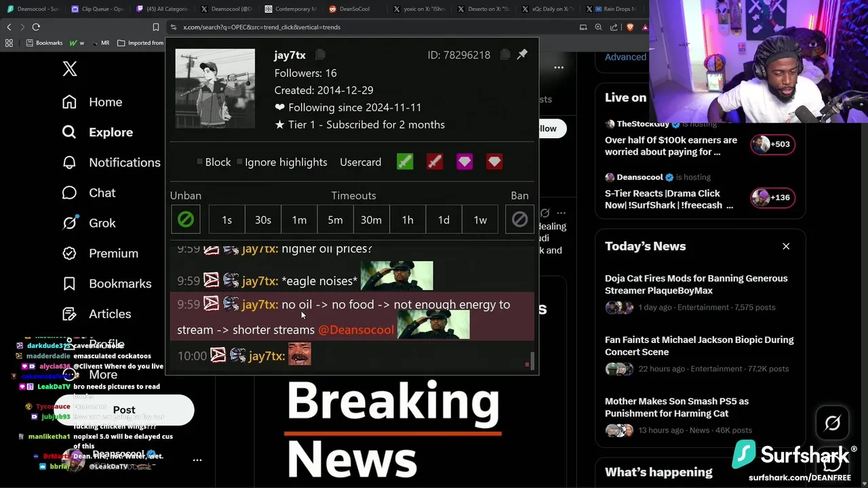Screen dimensions: 868x488
Task: Switch to the DeanSoCool reddit tab
Action: point(353,9)
